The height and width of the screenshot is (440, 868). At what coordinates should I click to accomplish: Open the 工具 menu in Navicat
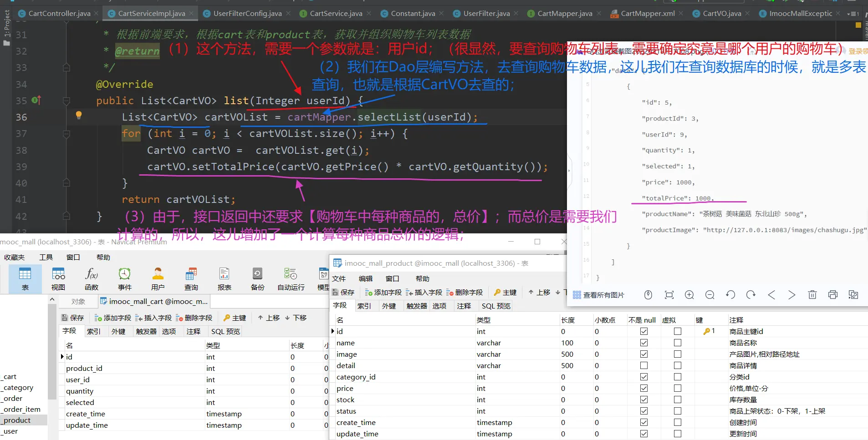46,257
